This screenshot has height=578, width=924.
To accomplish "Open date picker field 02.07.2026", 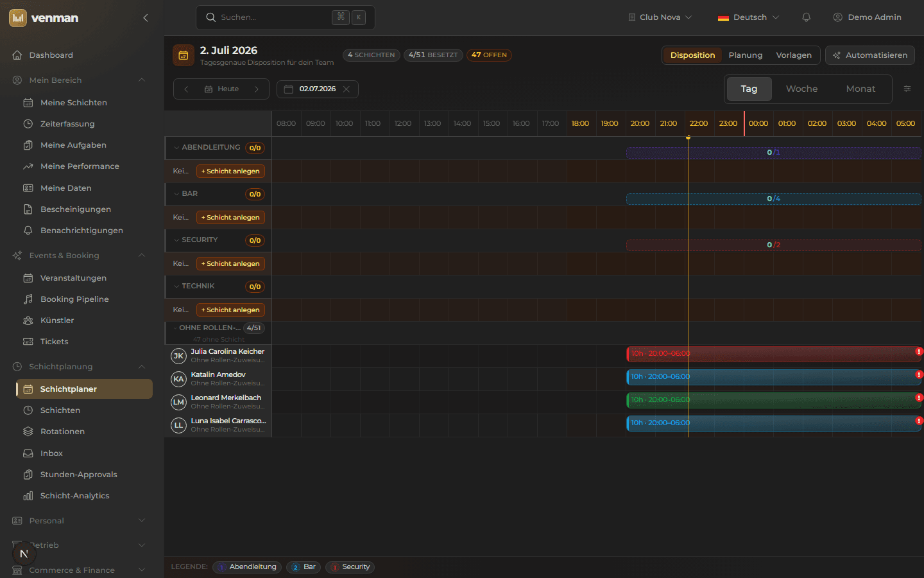I will (x=317, y=89).
